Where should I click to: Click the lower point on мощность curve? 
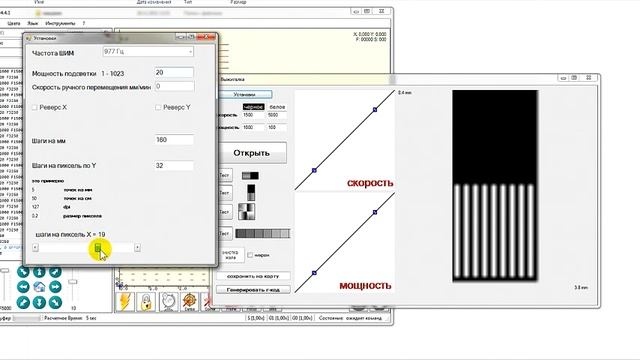314,273
